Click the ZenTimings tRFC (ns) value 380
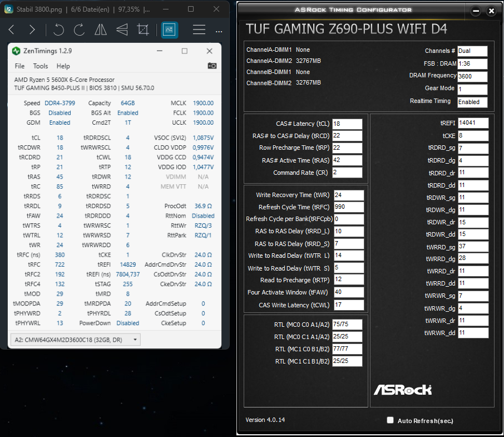The image size is (504, 437). [x=60, y=254]
